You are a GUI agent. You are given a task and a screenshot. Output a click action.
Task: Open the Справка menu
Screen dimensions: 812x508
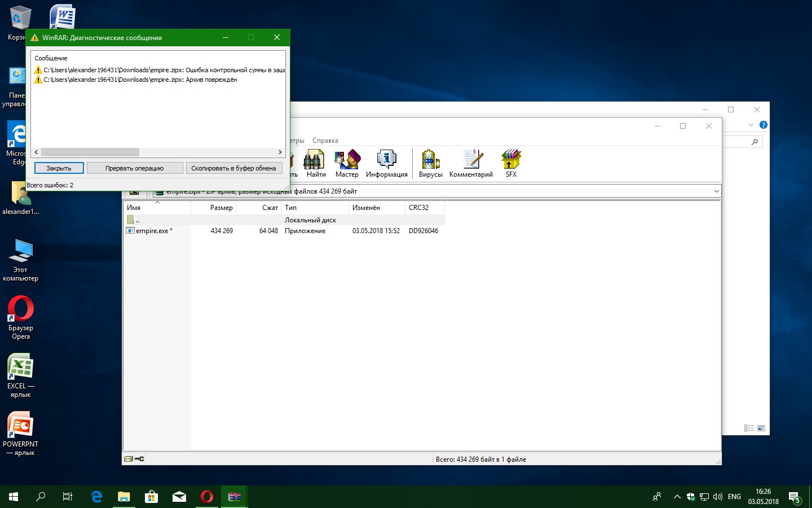[325, 141]
